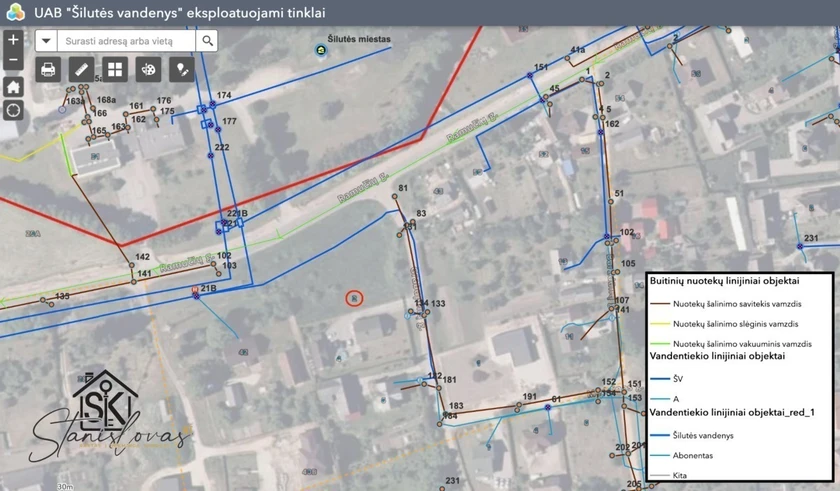Click the brown line swatch for savitekis vamzdis
Viewport: 840px width, 491px height.
[x=660, y=304]
